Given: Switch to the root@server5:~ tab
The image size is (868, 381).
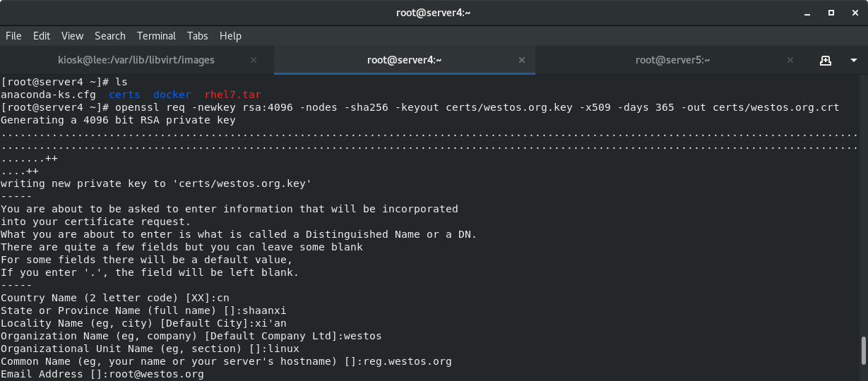Looking at the screenshot, I should [x=672, y=60].
